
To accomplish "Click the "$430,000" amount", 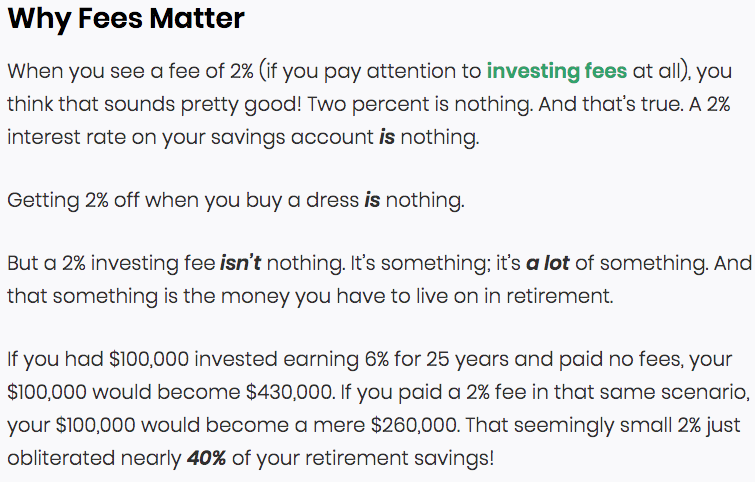I will click(x=290, y=392).
